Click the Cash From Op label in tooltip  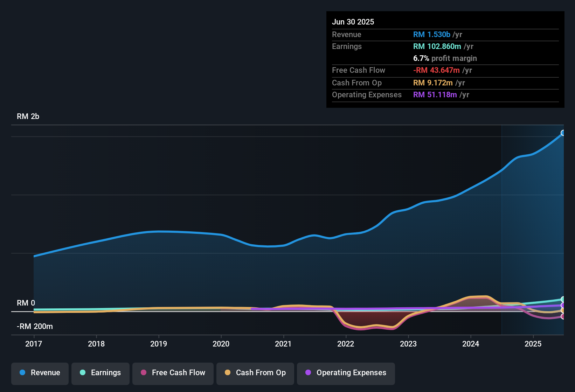tap(357, 83)
